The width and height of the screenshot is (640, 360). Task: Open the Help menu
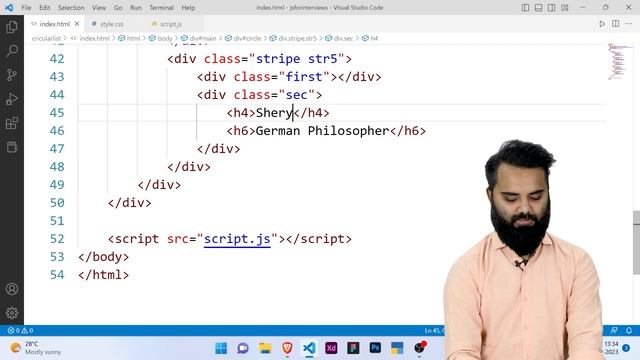point(188,8)
